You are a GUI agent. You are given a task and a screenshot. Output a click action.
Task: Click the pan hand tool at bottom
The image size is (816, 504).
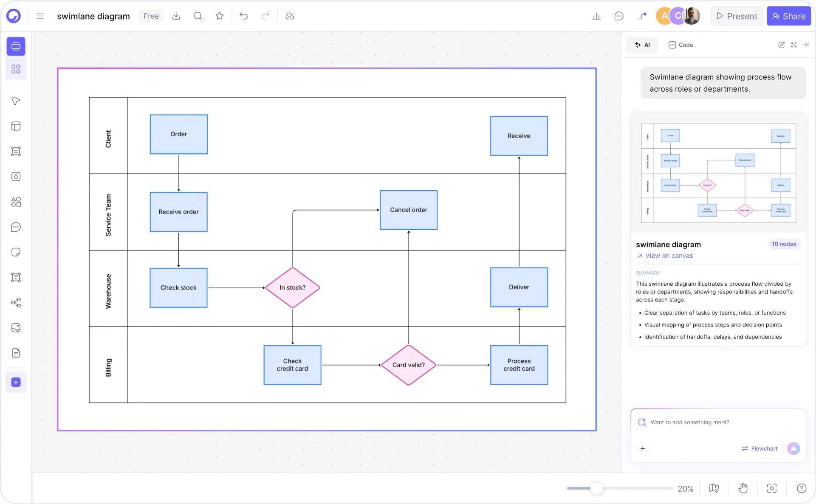tap(743, 488)
